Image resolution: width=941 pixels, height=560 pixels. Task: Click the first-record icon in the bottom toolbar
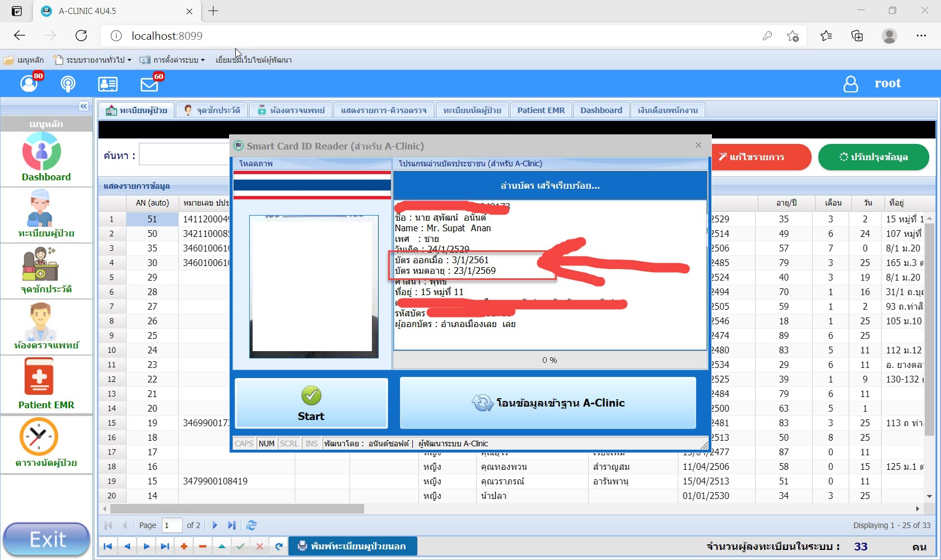pyautogui.click(x=108, y=546)
